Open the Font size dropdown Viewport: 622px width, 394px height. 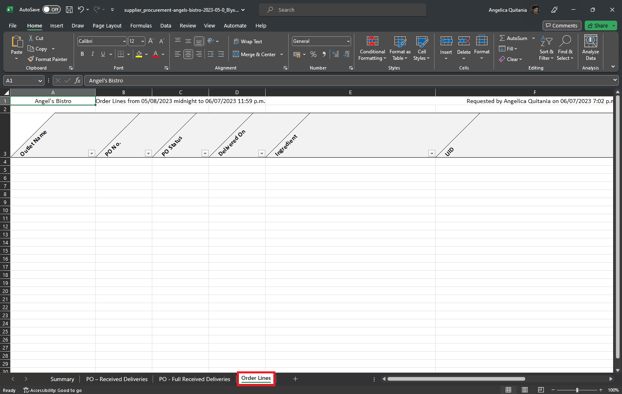point(142,41)
